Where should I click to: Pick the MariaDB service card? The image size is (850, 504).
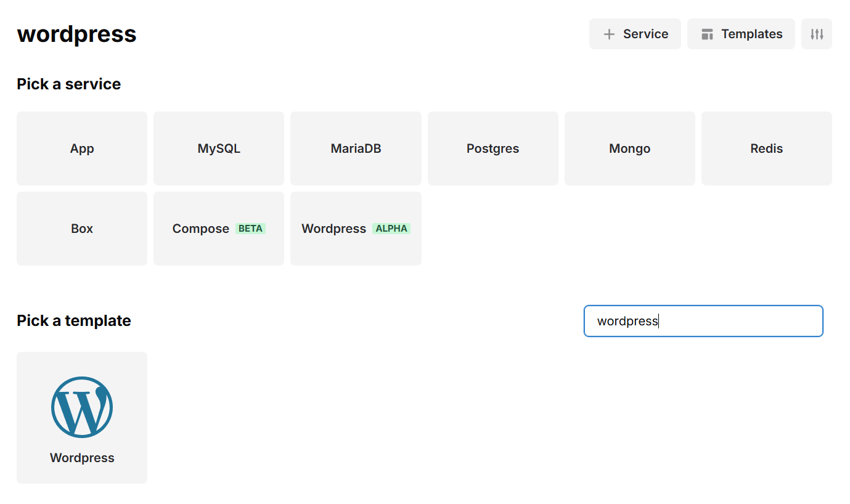tap(356, 148)
